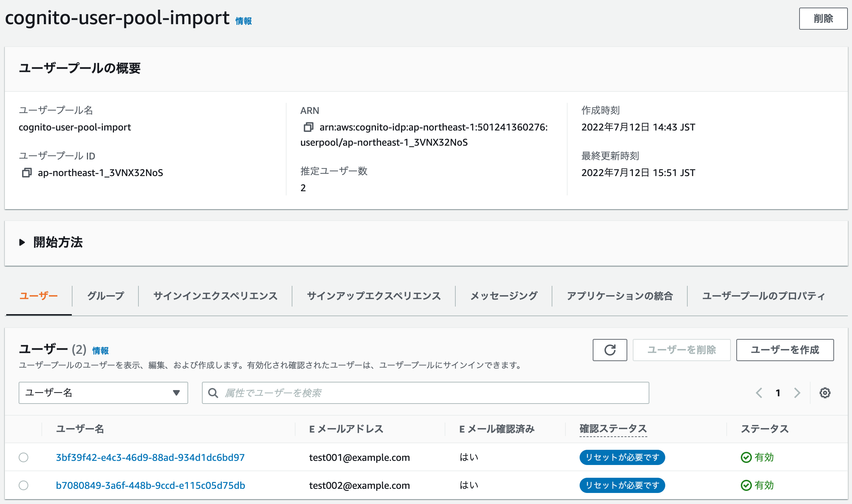Open the users table preferences gear
The height and width of the screenshot is (504, 852).
(x=825, y=392)
